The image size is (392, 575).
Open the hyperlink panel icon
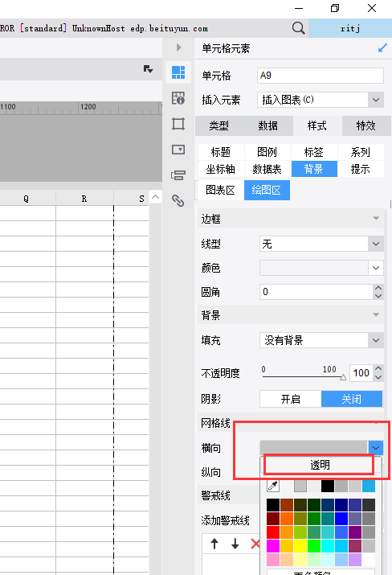point(178,200)
